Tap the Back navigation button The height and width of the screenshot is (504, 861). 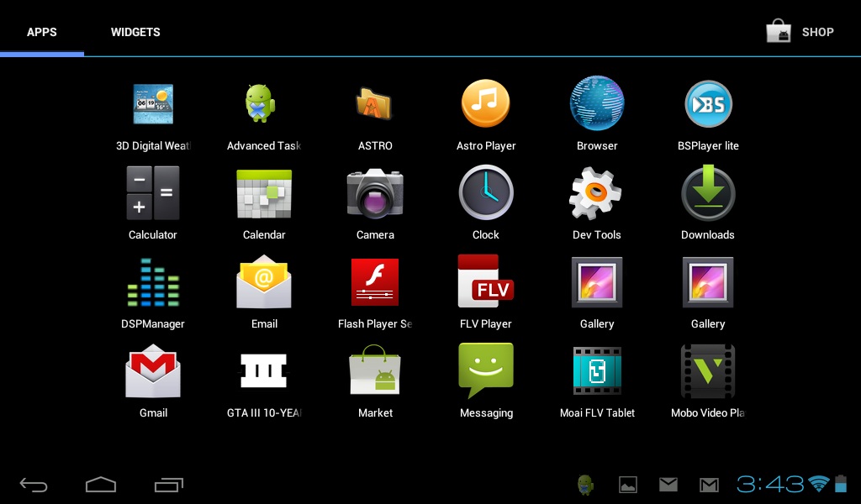34,485
